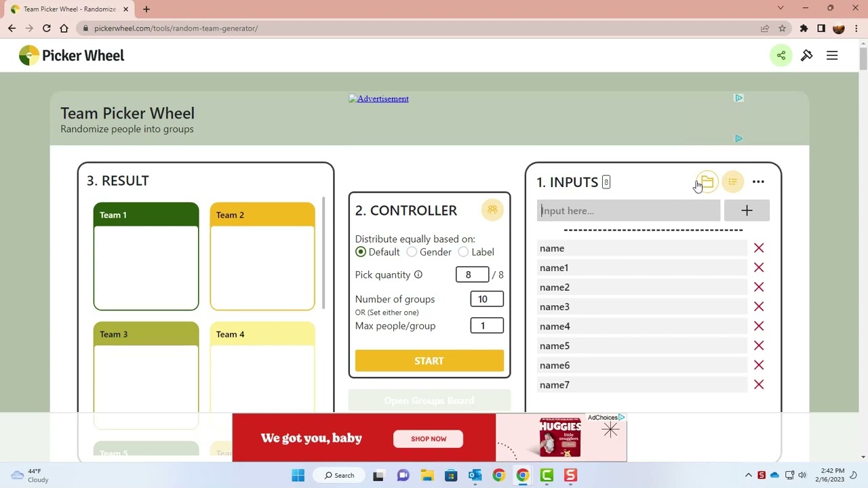Image resolution: width=868 pixels, height=488 pixels.
Task: Delete the input row 'name3'
Action: tap(759, 307)
